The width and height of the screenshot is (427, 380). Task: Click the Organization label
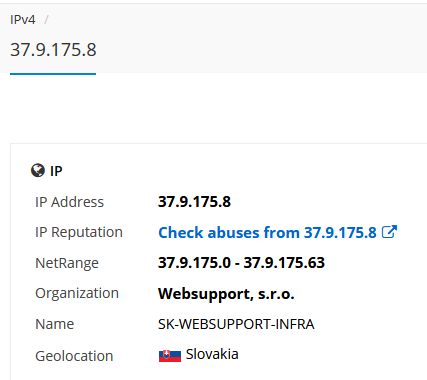point(77,294)
